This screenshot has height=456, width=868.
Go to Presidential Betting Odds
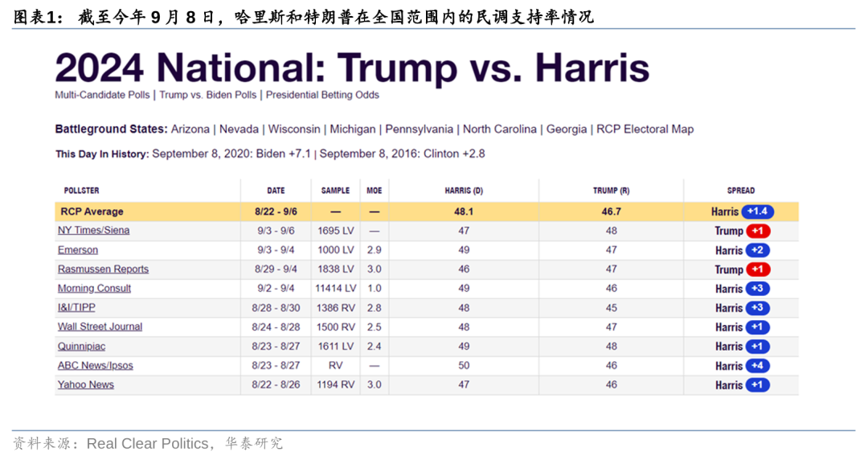[x=322, y=95]
